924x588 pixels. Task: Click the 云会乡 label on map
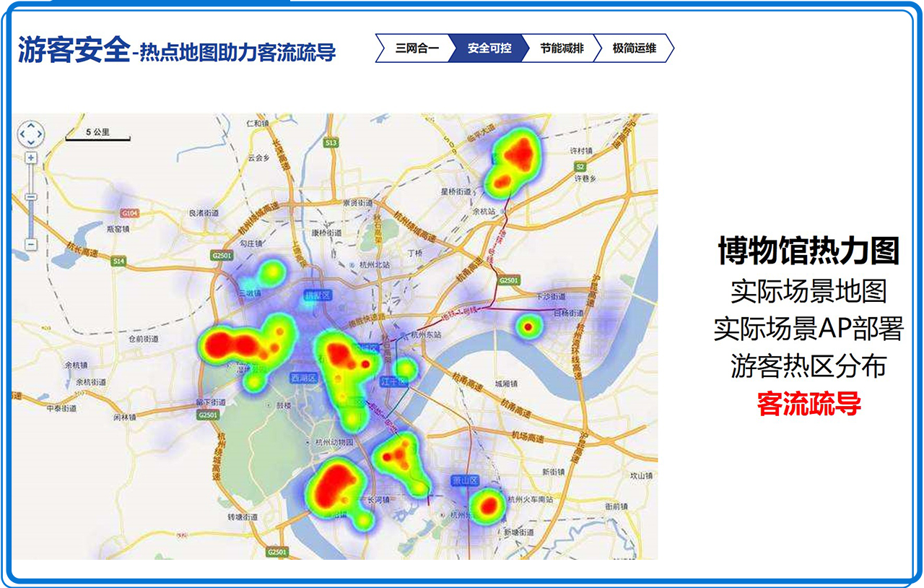tap(258, 157)
